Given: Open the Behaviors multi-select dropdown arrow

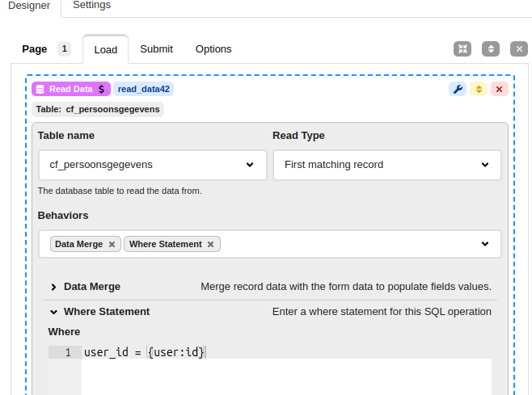Looking at the screenshot, I should pyautogui.click(x=485, y=244).
